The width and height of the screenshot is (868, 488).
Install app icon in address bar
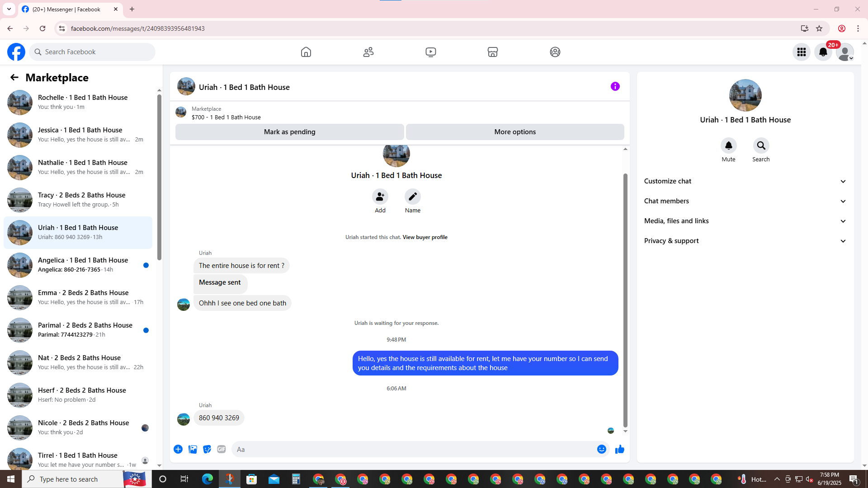(x=805, y=28)
